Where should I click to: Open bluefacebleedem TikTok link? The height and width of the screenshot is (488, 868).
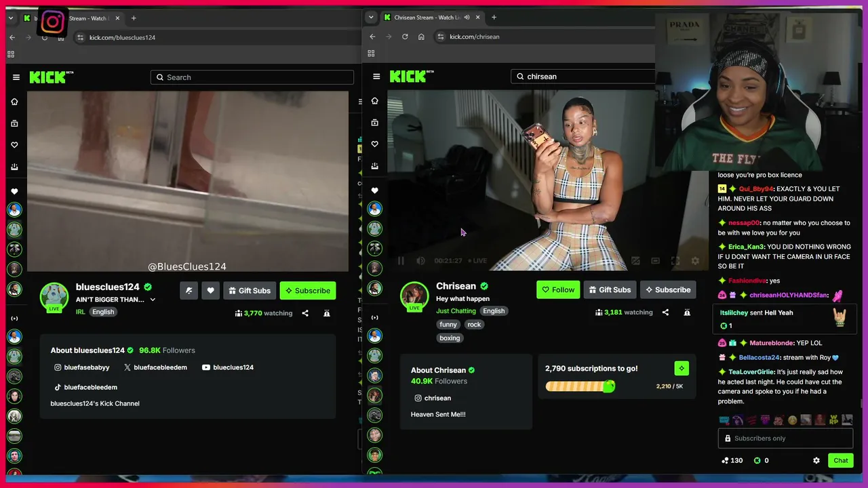point(85,387)
